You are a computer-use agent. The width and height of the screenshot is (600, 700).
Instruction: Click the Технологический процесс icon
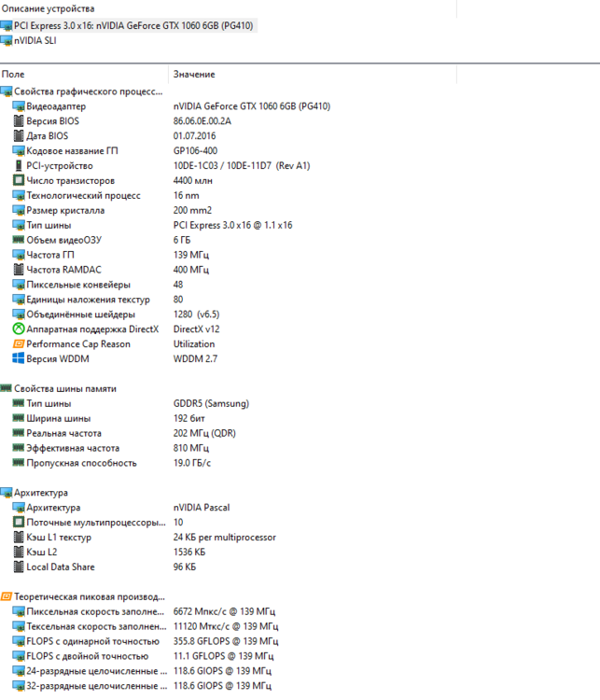coord(19,196)
